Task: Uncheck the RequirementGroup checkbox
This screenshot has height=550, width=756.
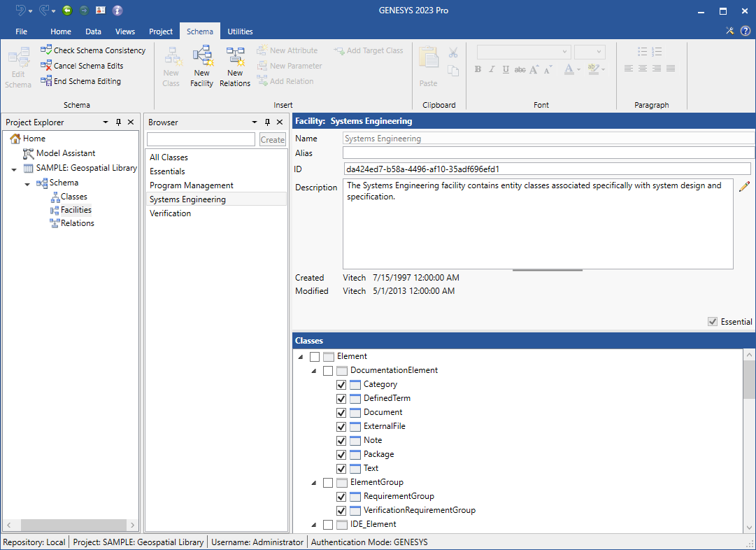Action: (341, 496)
